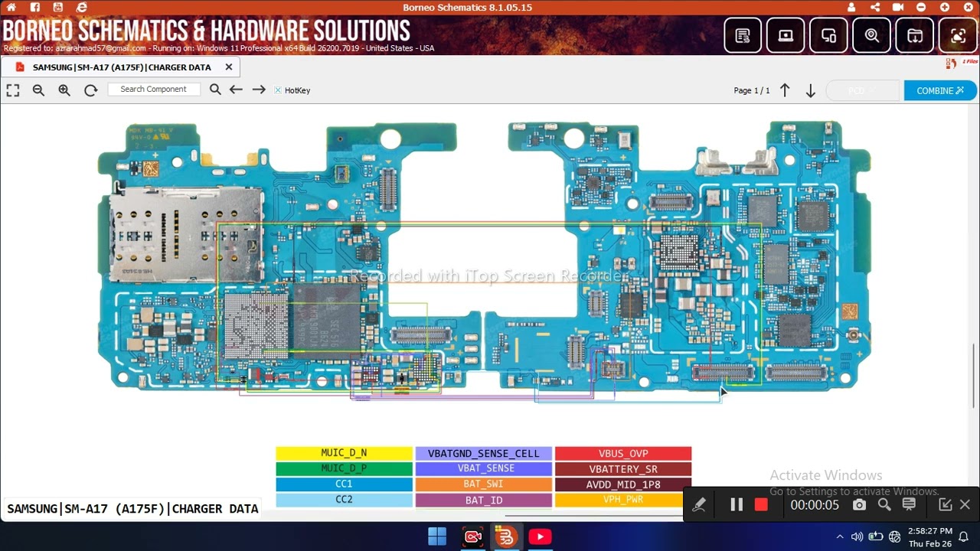The width and height of the screenshot is (980, 551).
Task: Go to next search result arrow
Action: (x=259, y=90)
